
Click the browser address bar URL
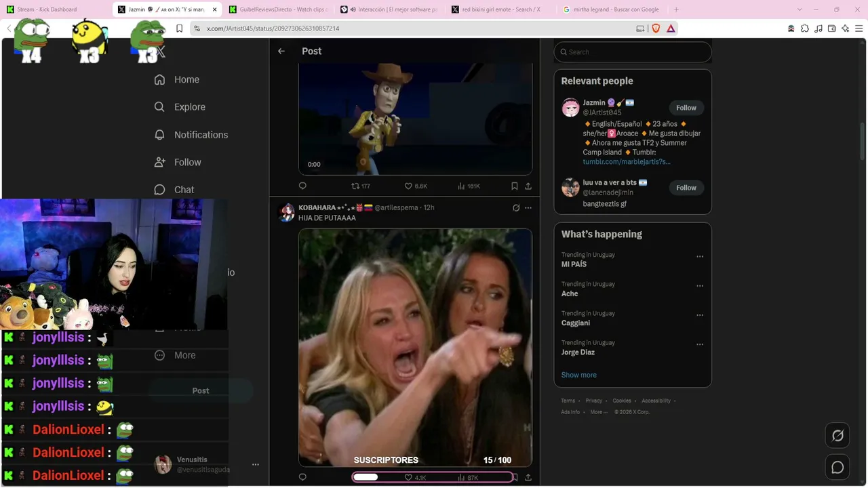[x=273, y=28]
